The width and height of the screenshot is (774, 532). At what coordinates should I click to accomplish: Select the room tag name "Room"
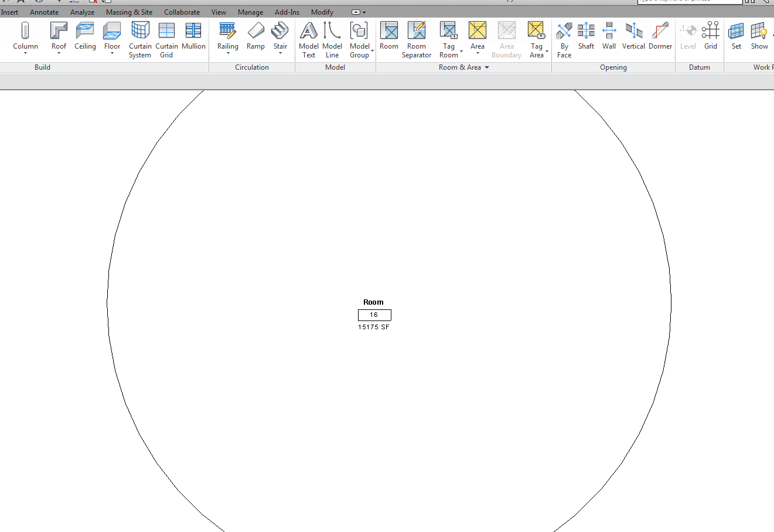[373, 302]
